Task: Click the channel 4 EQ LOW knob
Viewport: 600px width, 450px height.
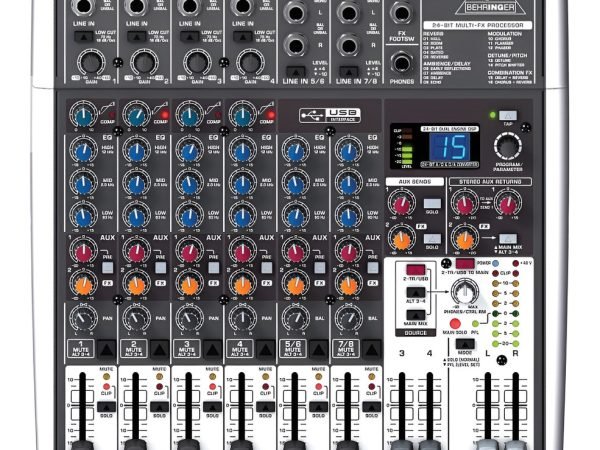Action: [x=241, y=216]
